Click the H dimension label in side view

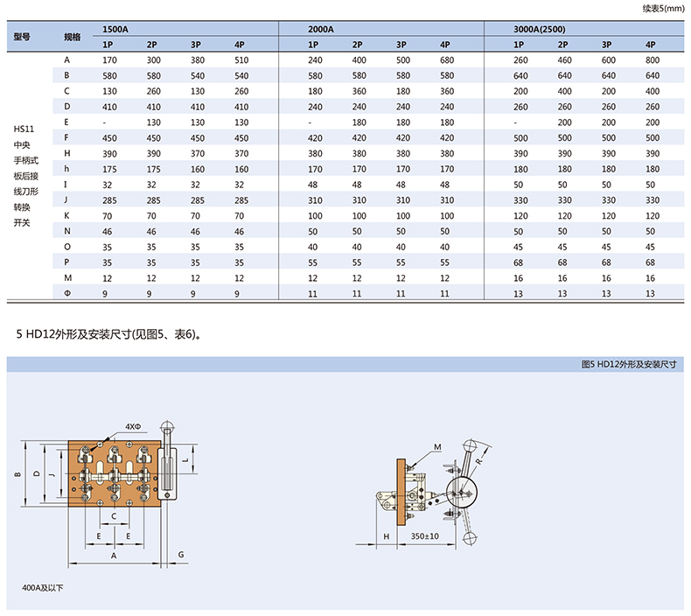point(386,535)
